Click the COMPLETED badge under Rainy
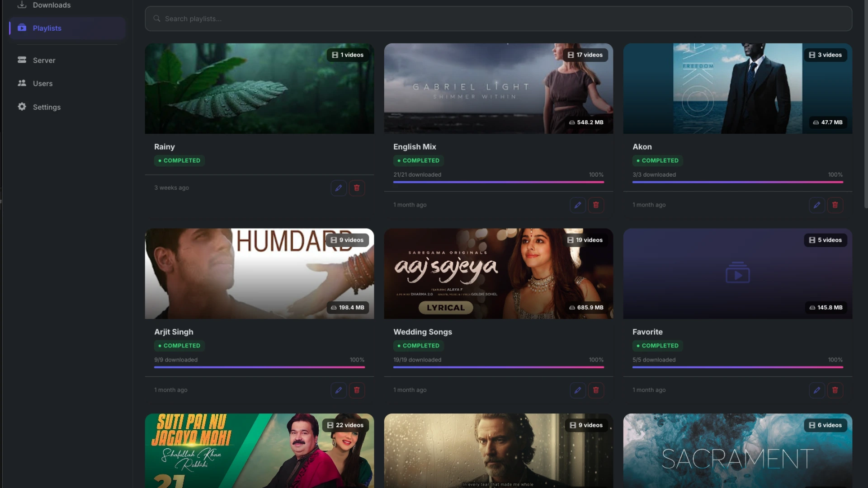Image resolution: width=868 pixels, height=488 pixels. coord(179,161)
